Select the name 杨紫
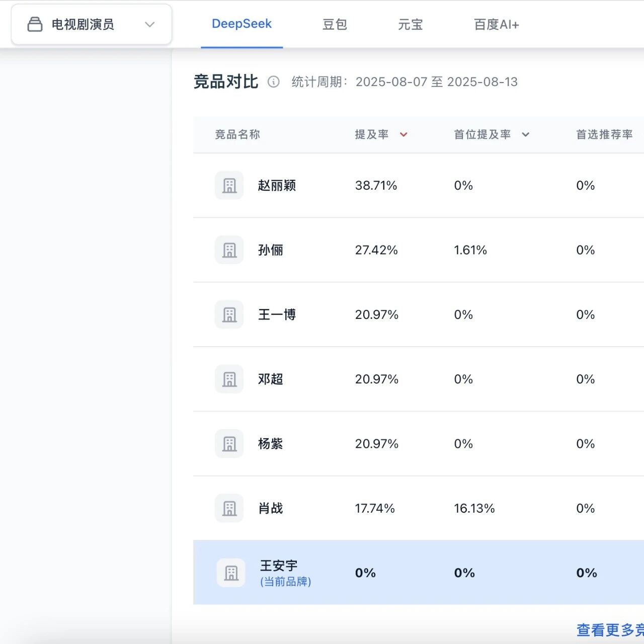This screenshot has width=644, height=644. click(x=271, y=444)
